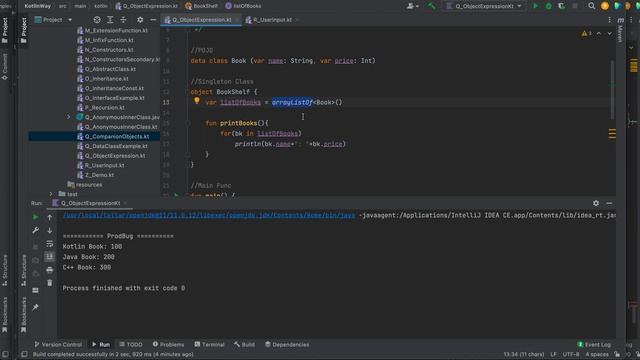640x360 pixels.
Task: Select the Q_ObjectExpression.kt editor tab
Action: click(x=202, y=20)
